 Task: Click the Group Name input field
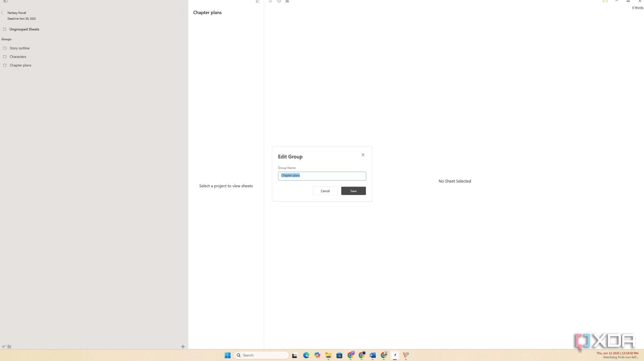322,176
